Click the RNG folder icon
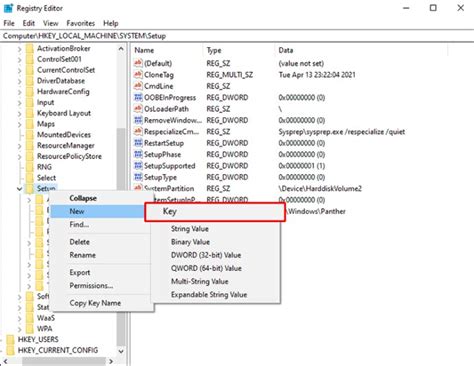 30,167
